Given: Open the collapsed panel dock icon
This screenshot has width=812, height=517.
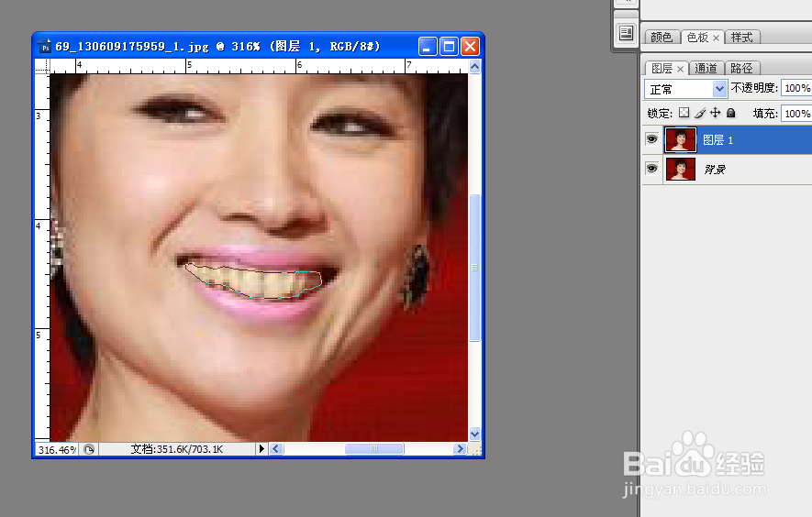Looking at the screenshot, I should click(626, 34).
